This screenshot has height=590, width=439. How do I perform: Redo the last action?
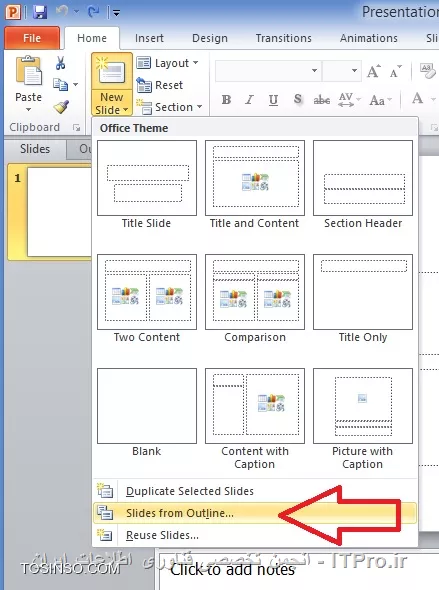(94, 12)
